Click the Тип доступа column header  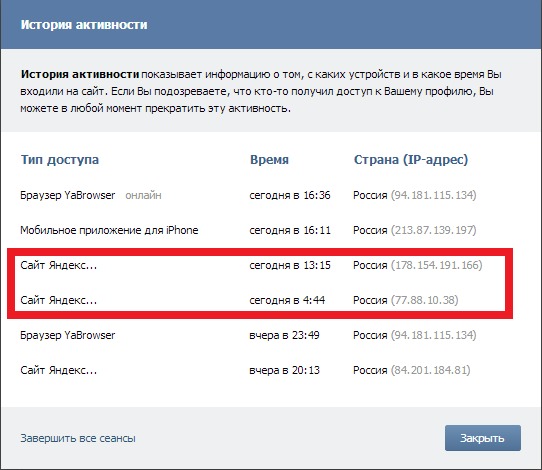[x=60, y=160]
